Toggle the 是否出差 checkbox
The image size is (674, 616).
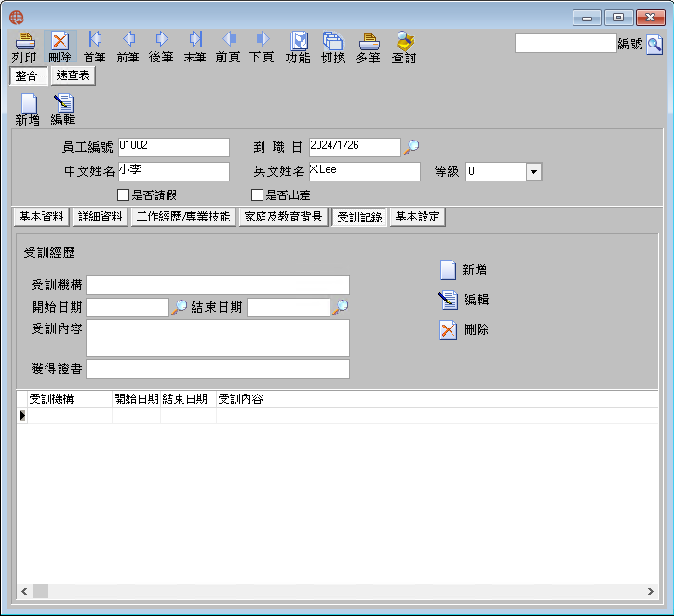tap(257, 195)
